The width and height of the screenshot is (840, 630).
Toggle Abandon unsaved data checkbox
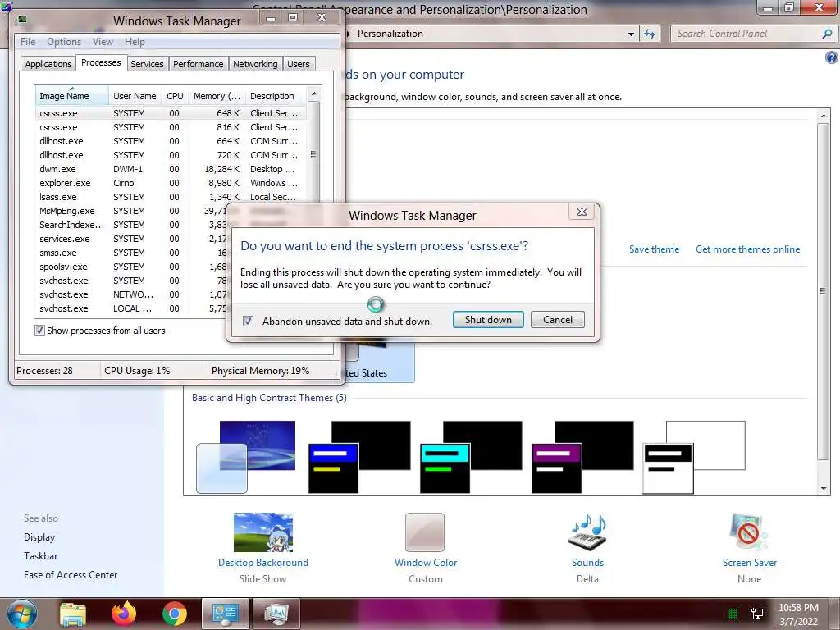click(x=248, y=321)
